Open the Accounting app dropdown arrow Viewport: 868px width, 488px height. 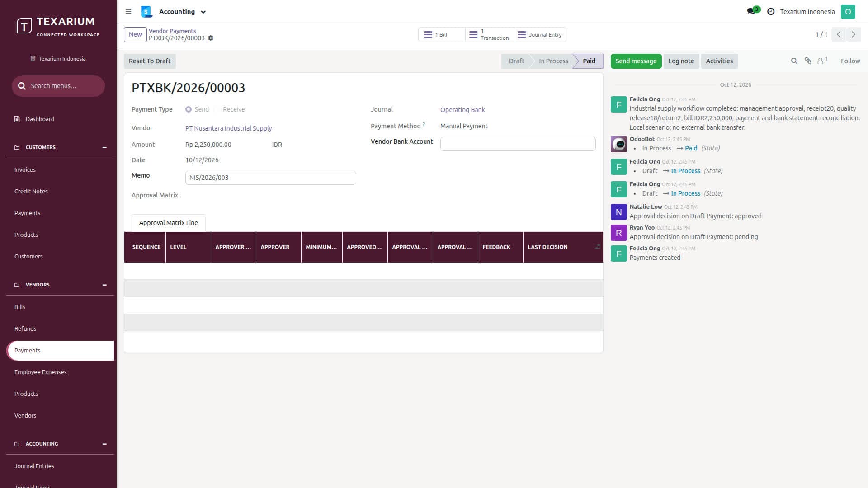[x=203, y=12]
